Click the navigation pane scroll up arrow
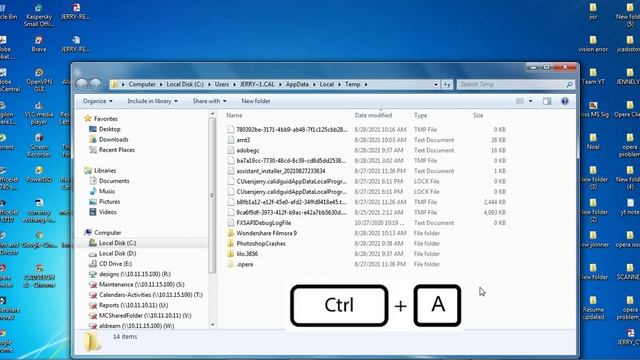This screenshot has width=640, height=360. (212, 114)
